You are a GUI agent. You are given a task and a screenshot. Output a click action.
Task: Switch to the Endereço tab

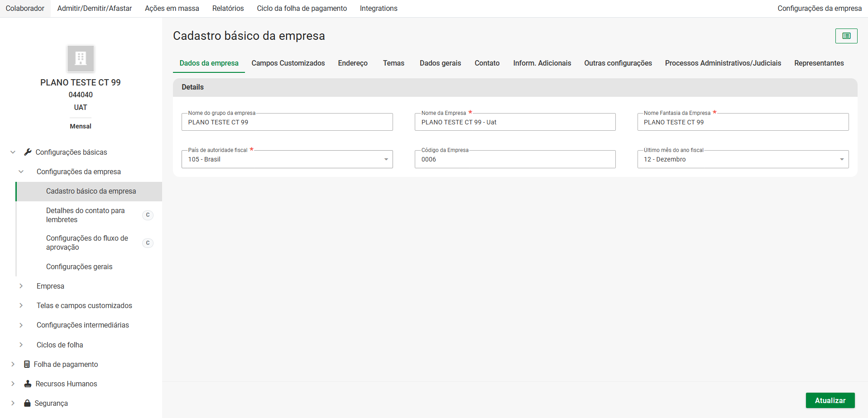pos(352,63)
